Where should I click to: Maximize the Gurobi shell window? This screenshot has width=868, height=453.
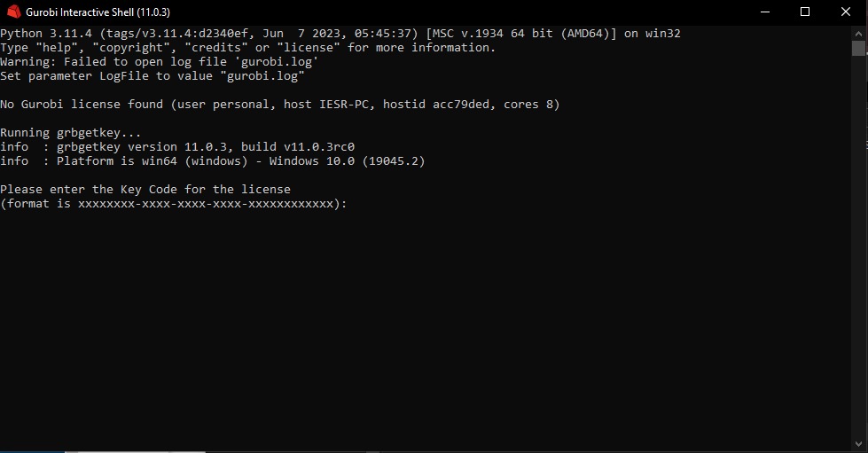[805, 12]
